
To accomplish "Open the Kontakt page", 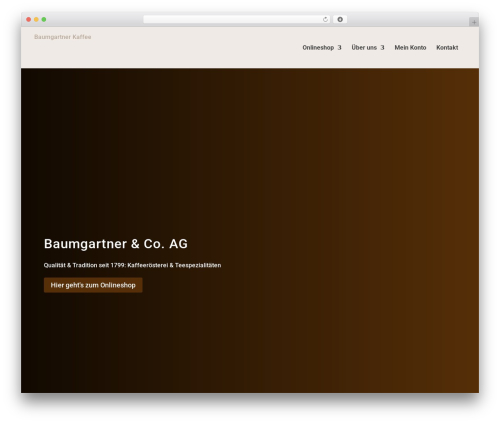I will pos(447,48).
